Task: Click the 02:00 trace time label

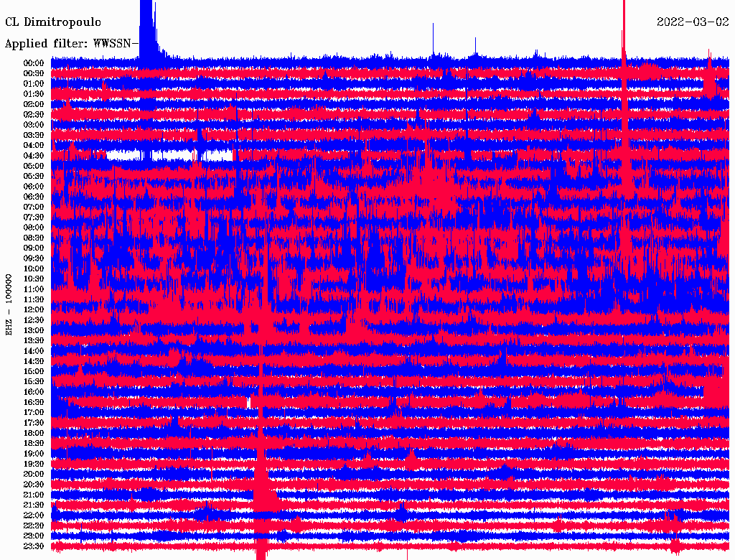Action: (x=34, y=104)
